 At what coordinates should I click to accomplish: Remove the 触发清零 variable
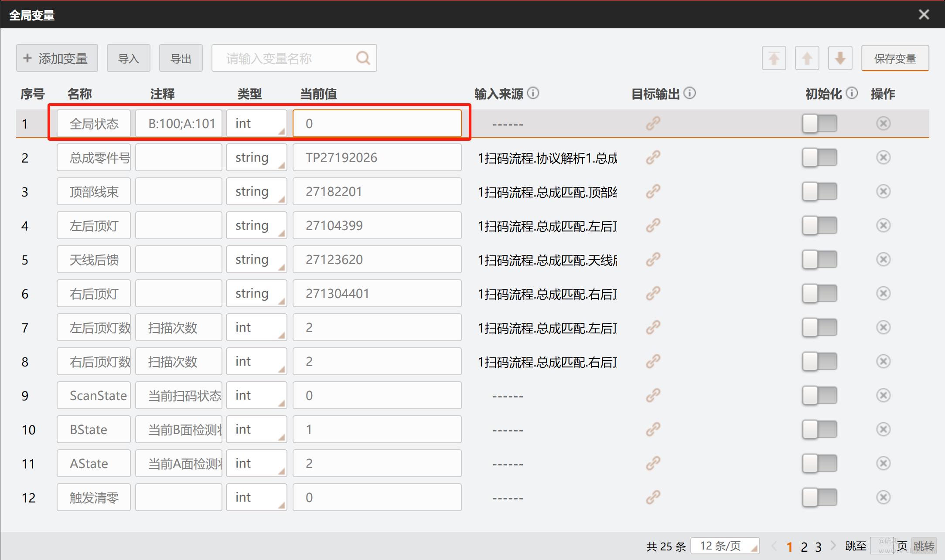(x=883, y=497)
